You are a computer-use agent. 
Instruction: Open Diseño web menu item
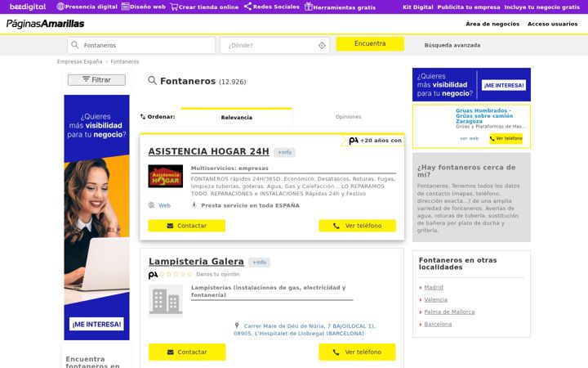pos(144,7)
